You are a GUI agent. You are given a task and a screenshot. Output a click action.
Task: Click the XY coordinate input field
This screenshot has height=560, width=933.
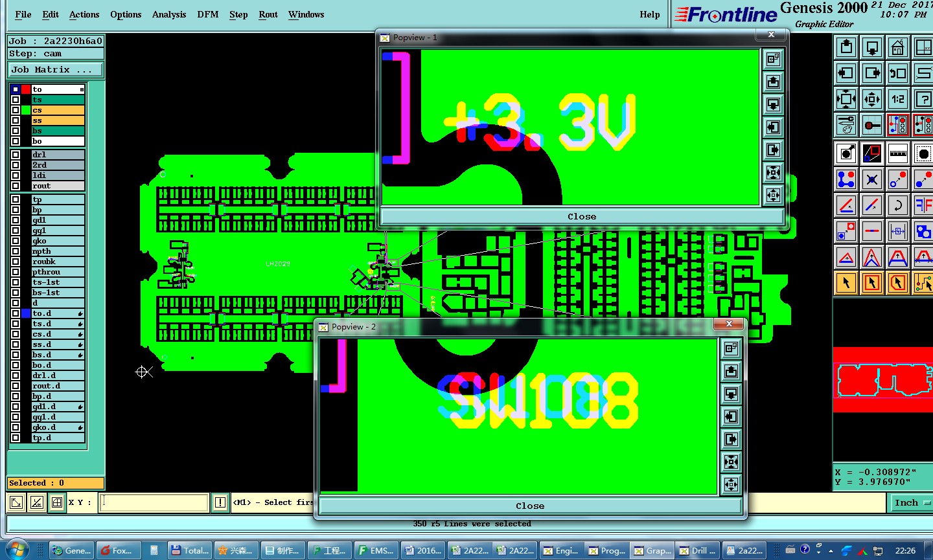[x=154, y=502]
